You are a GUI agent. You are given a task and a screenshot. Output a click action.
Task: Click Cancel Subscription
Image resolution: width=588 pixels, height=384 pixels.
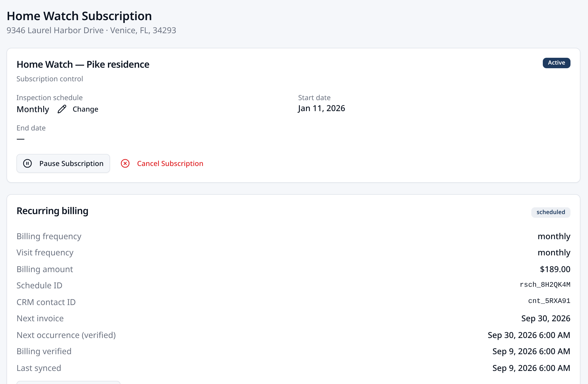coord(162,163)
